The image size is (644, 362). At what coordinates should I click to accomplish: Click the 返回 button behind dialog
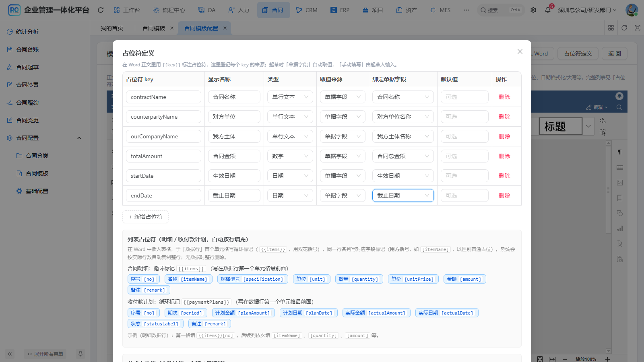pyautogui.click(x=614, y=53)
